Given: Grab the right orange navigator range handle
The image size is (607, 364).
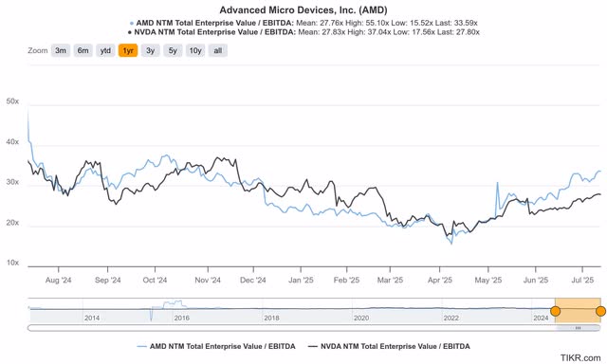Looking at the screenshot, I should click(600, 311).
